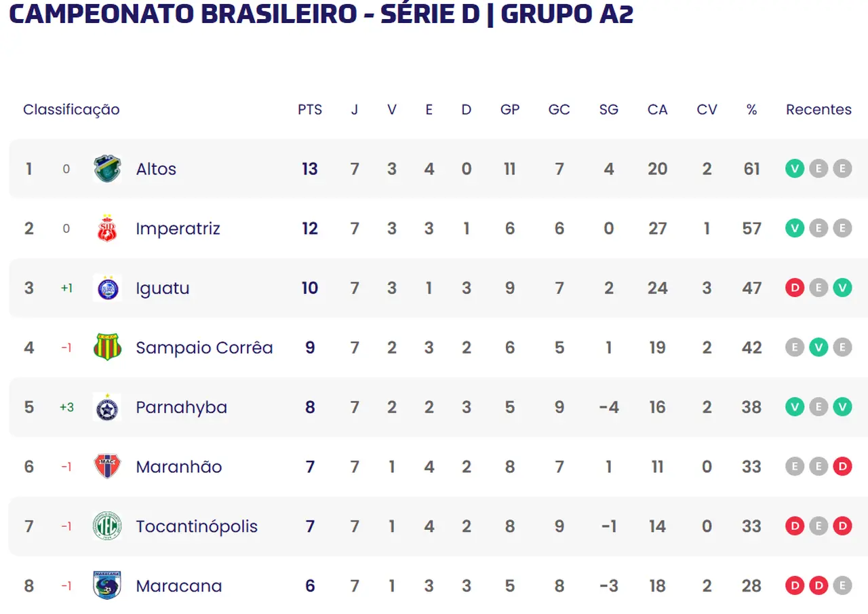Image resolution: width=868 pixels, height=614 pixels.
Task: Click the Maracana team crest icon
Action: click(107, 586)
